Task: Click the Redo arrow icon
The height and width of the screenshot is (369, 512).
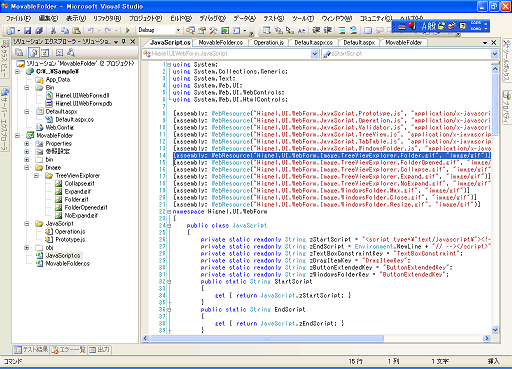Action: pyautogui.click(x=108, y=31)
